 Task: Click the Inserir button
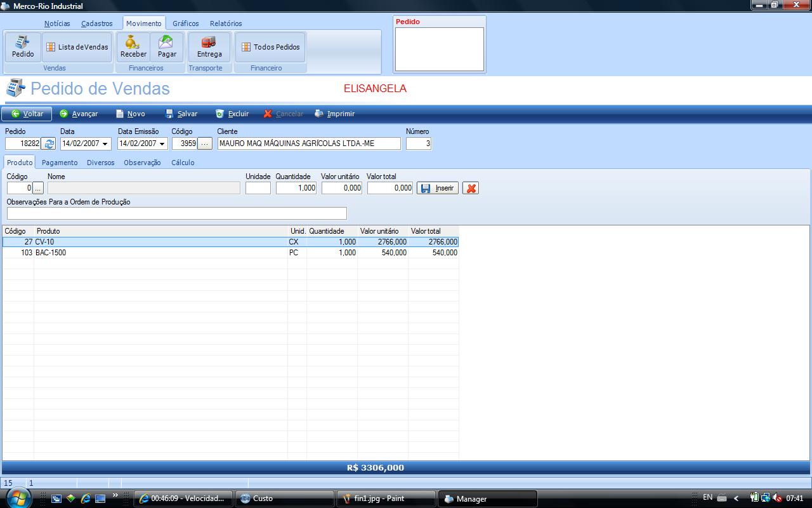tap(438, 188)
